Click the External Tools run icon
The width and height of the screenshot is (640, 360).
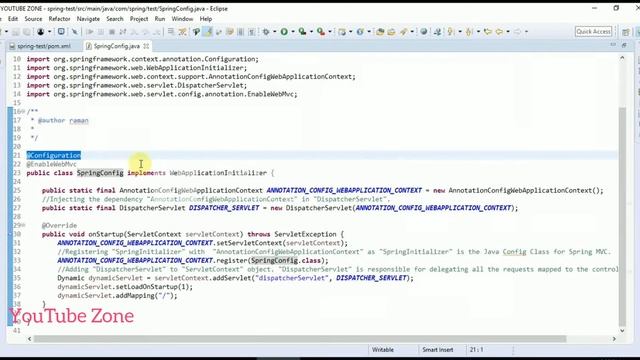(321, 31)
